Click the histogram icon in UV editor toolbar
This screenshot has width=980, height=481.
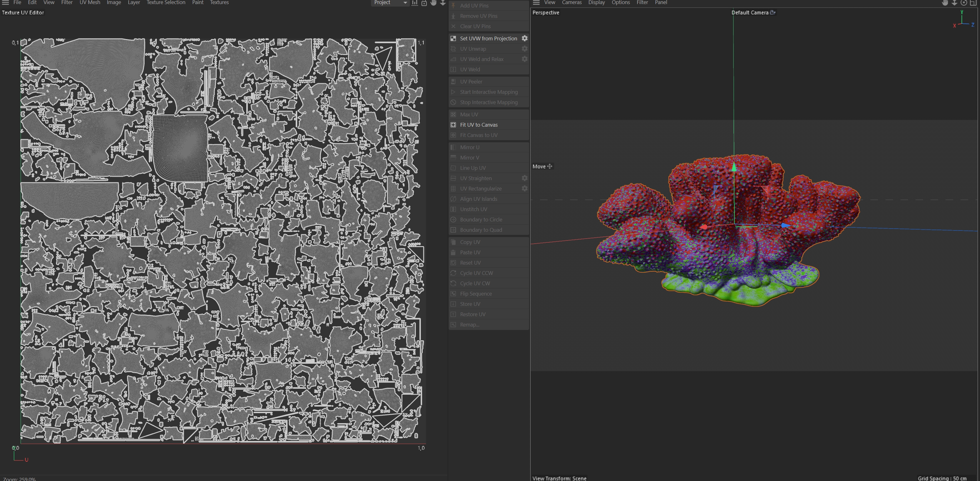pos(415,3)
